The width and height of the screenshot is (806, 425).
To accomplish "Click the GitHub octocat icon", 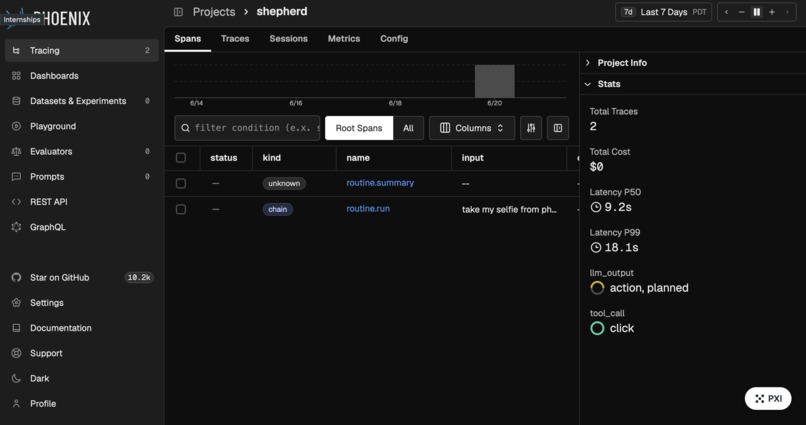I will point(16,278).
